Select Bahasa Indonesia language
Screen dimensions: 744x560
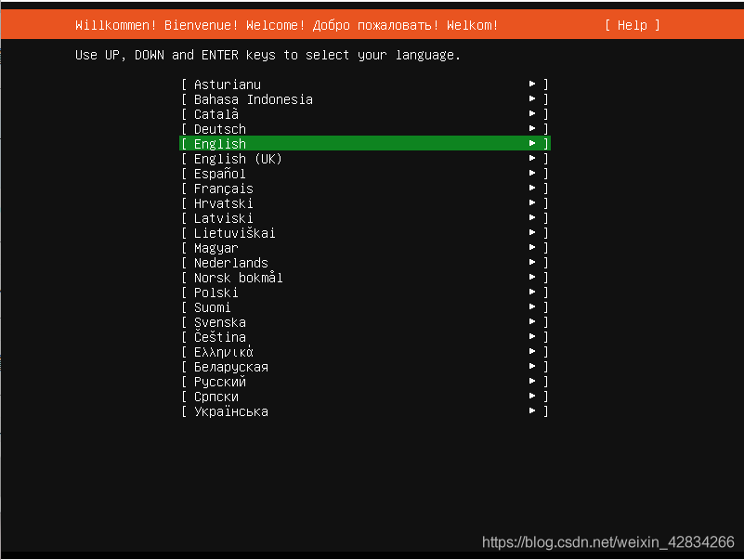pyautogui.click(x=365, y=99)
